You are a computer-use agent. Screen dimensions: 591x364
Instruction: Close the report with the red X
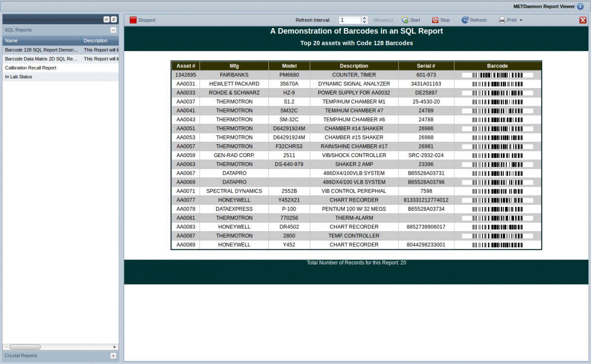click(583, 20)
